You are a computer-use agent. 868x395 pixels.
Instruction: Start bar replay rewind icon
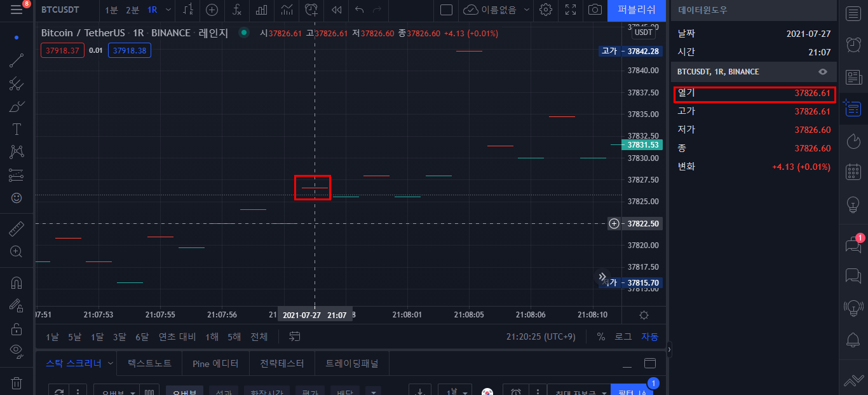click(x=336, y=10)
